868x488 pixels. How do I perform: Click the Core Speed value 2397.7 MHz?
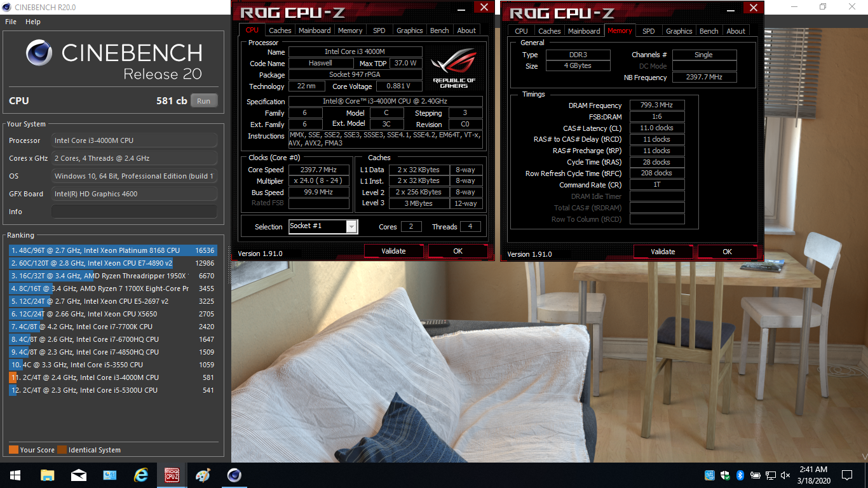tap(319, 170)
